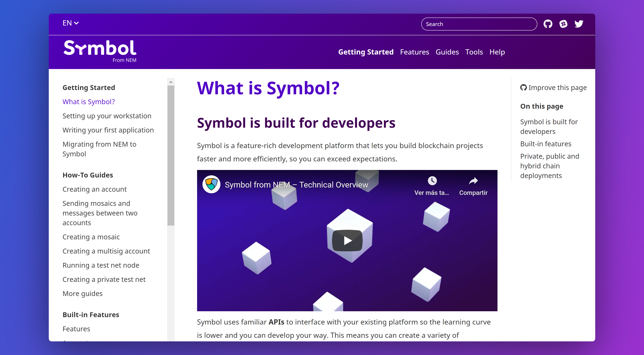
Task: Open Writing your first application
Action: tap(108, 130)
